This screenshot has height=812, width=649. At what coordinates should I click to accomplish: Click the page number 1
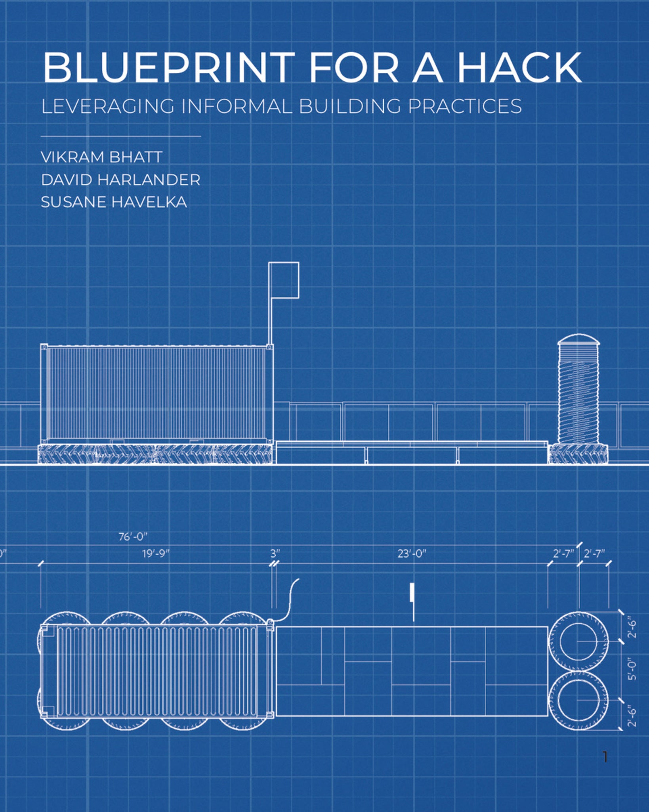[x=605, y=757]
